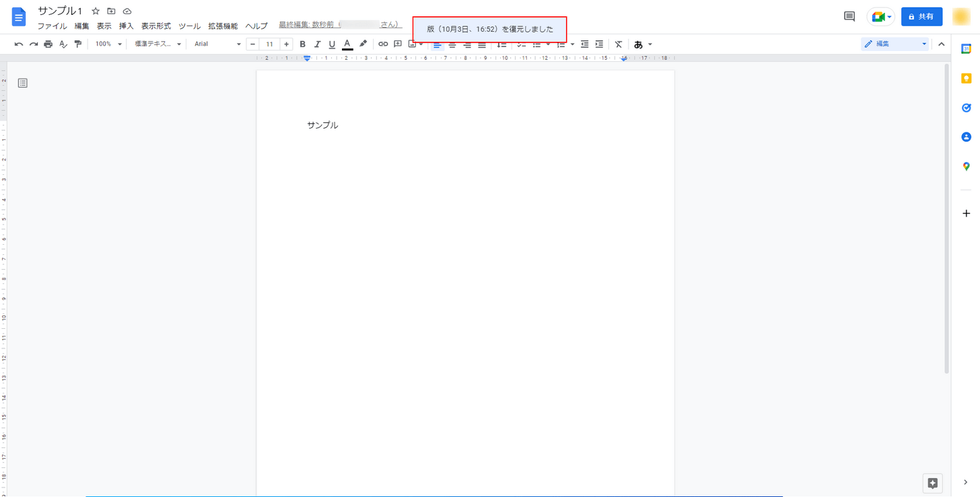Open the ファイル menu
The image size is (980, 497).
tap(52, 26)
